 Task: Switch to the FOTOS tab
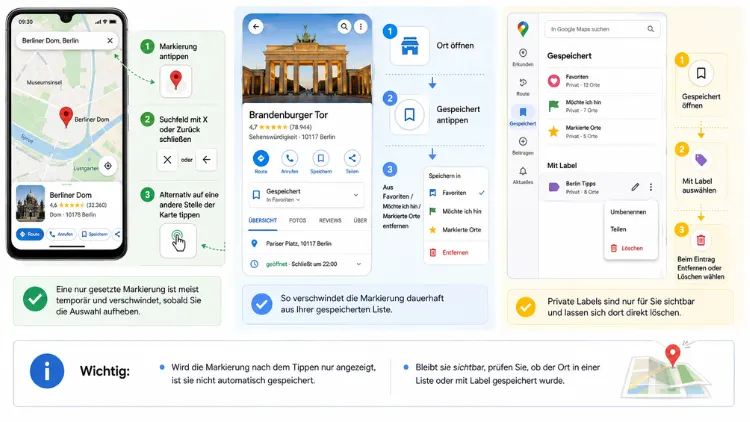click(298, 221)
